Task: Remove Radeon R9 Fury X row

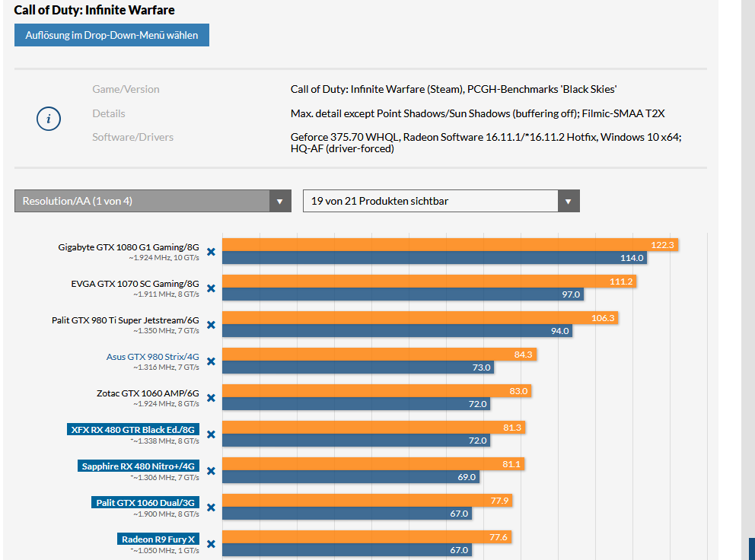Action: pyautogui.click(x=211, y=545)
